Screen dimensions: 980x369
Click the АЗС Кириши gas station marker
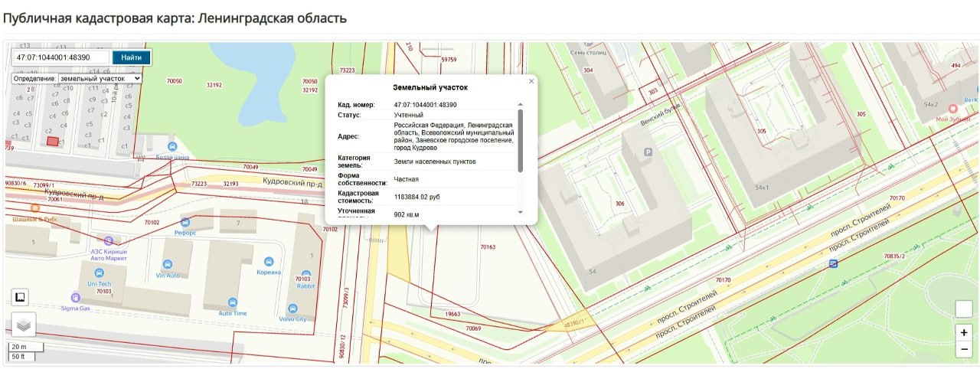tap(109, 242)
